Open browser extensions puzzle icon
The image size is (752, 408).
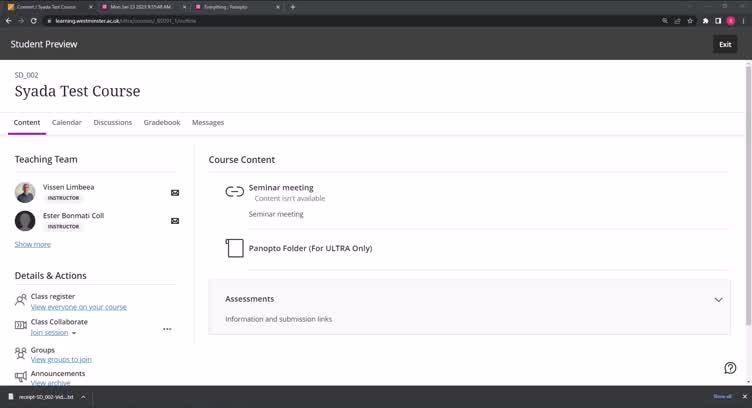point(705,21)
